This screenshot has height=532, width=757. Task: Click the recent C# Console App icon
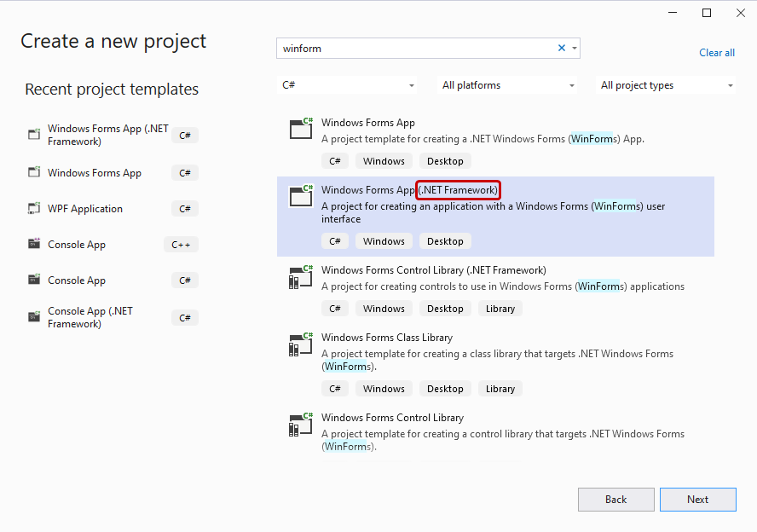click(34, 280)
